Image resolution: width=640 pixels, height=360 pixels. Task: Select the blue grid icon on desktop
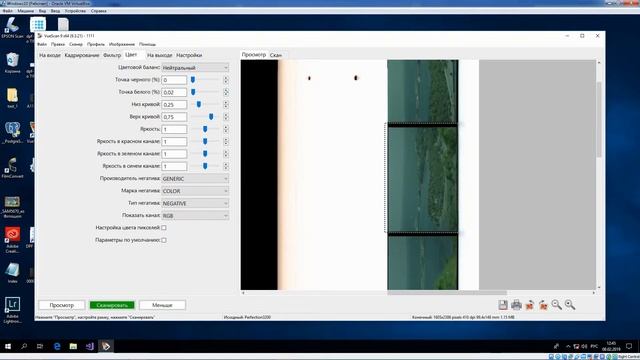[x=38, y=24]
